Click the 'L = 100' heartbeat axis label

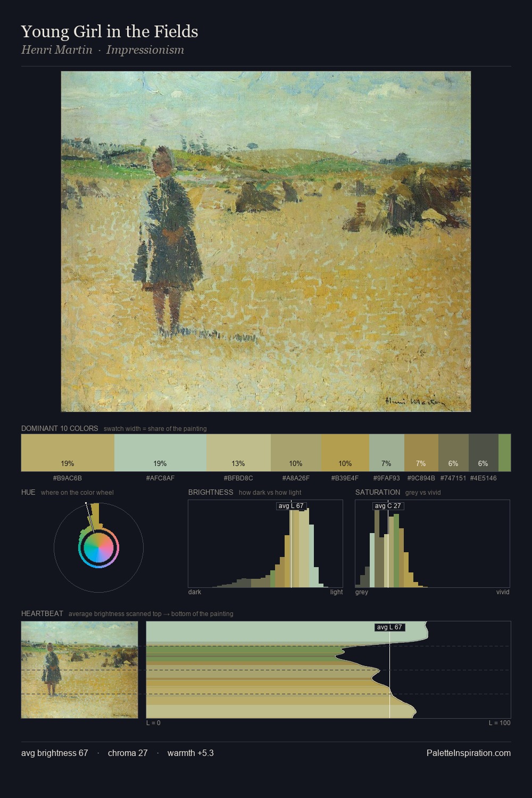click(x=500, y=723)
